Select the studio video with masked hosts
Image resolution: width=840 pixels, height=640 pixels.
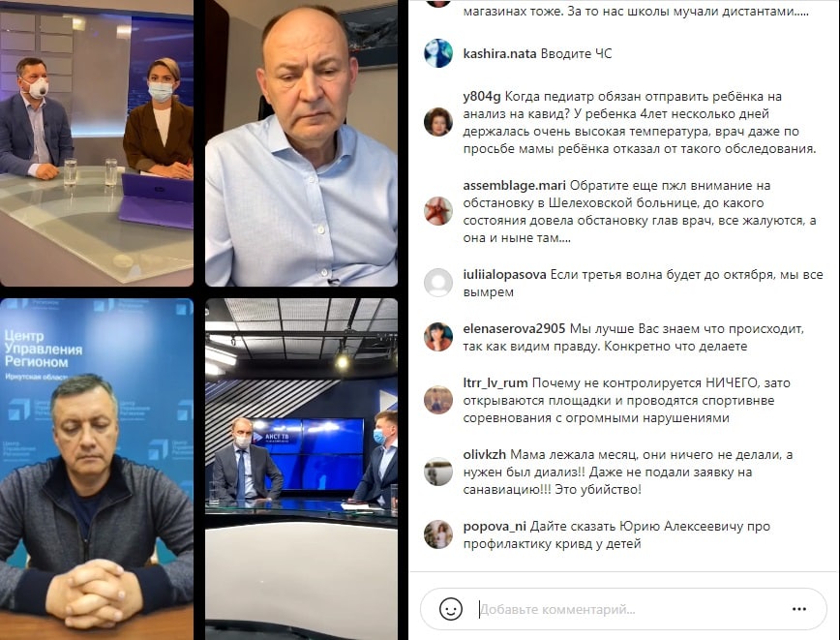click(x=97, y=143)
